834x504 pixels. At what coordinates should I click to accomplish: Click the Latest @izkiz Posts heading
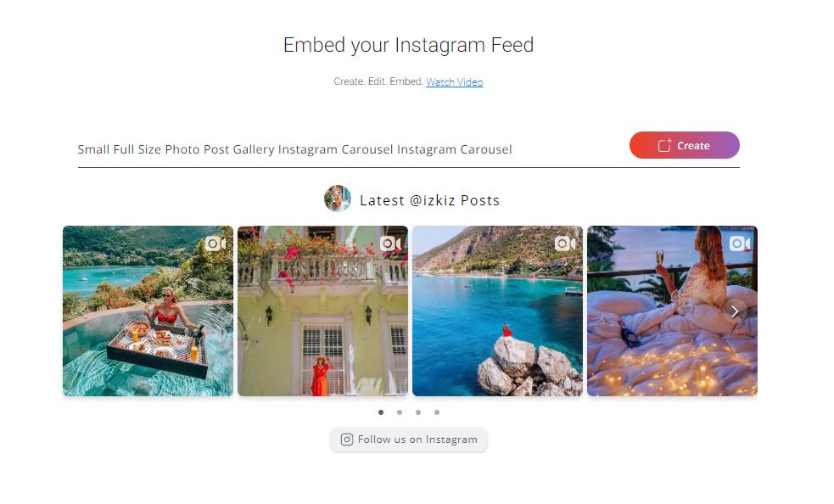[430, 200]
